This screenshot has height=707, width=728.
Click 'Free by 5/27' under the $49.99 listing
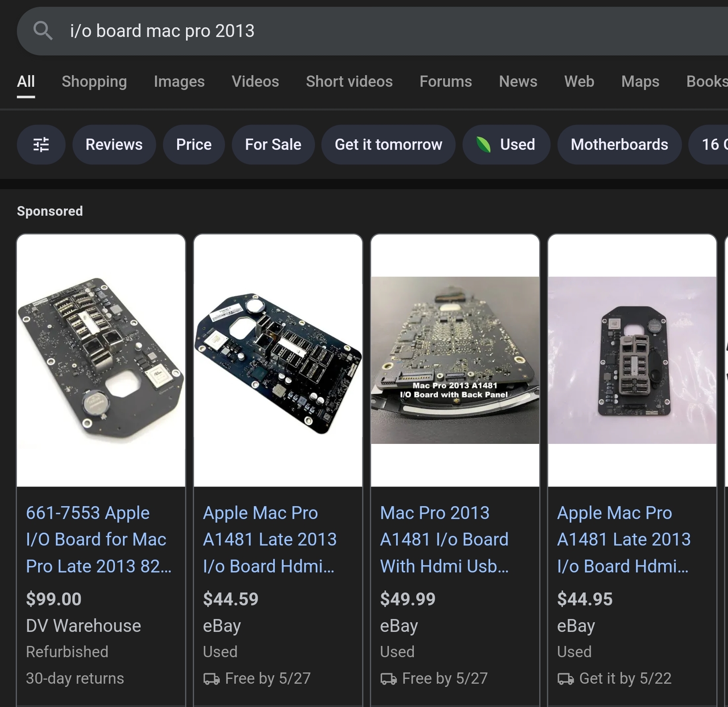pos(445,678)
